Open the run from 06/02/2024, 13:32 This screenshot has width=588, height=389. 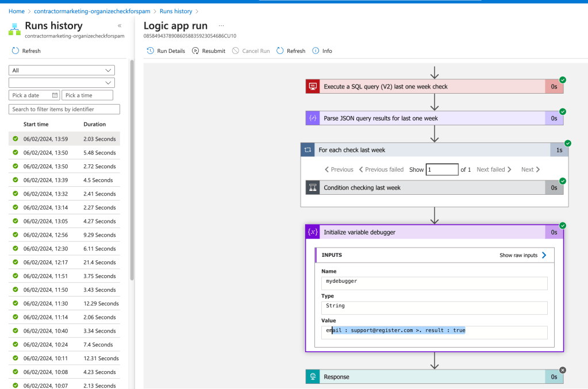click(64, 194)
